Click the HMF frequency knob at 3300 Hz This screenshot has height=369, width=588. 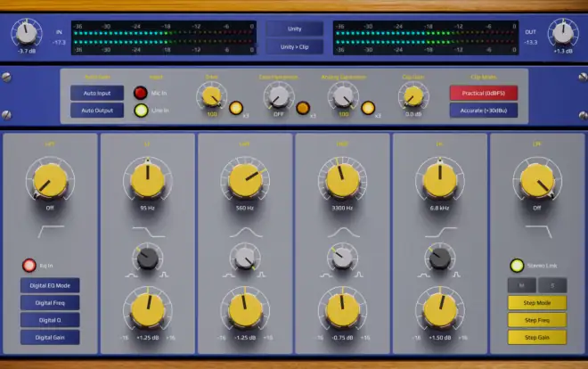point(342,181)
